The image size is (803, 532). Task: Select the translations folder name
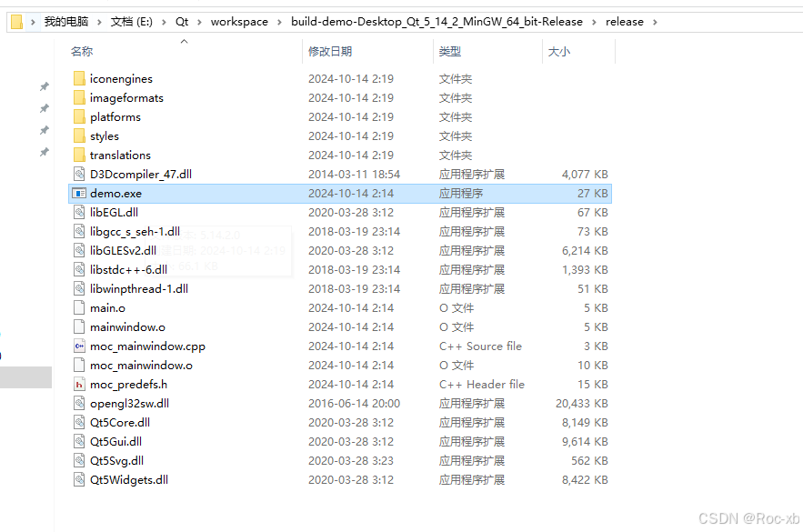click(120, 156)
